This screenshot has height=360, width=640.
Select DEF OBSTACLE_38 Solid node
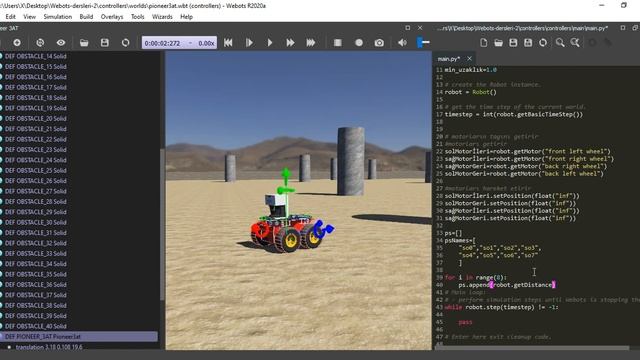coord(36,305)
